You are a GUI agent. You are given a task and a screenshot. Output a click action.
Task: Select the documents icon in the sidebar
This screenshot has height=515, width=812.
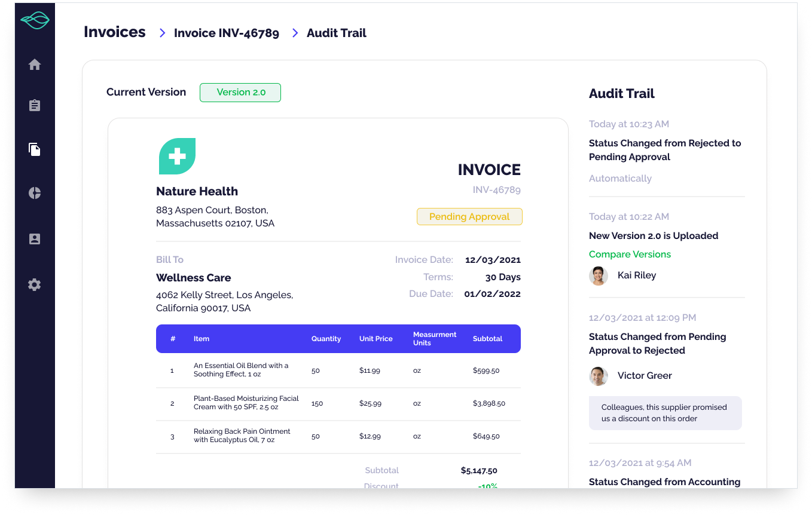coord(35,149)
